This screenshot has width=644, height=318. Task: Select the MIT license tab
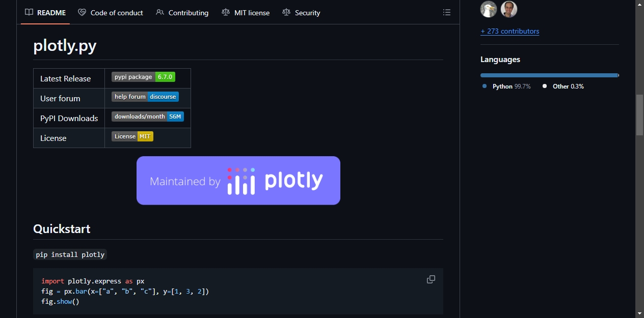point(246,13)
